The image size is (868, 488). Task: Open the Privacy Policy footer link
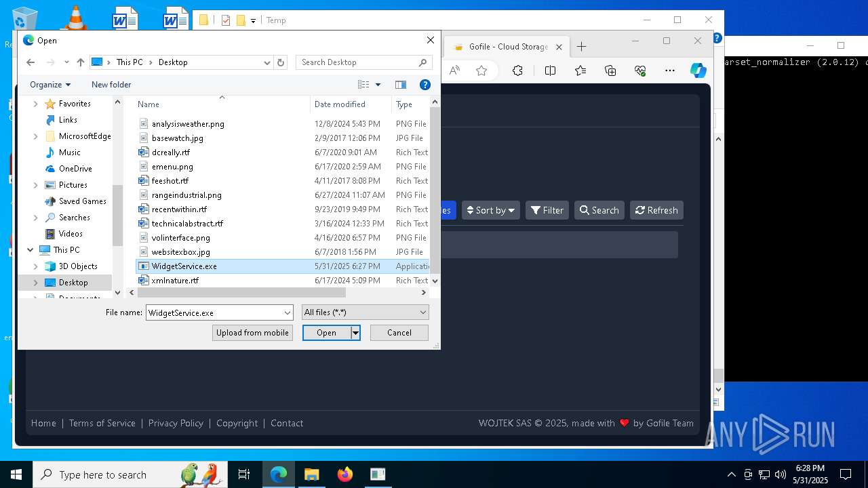(x=176, y=423)
